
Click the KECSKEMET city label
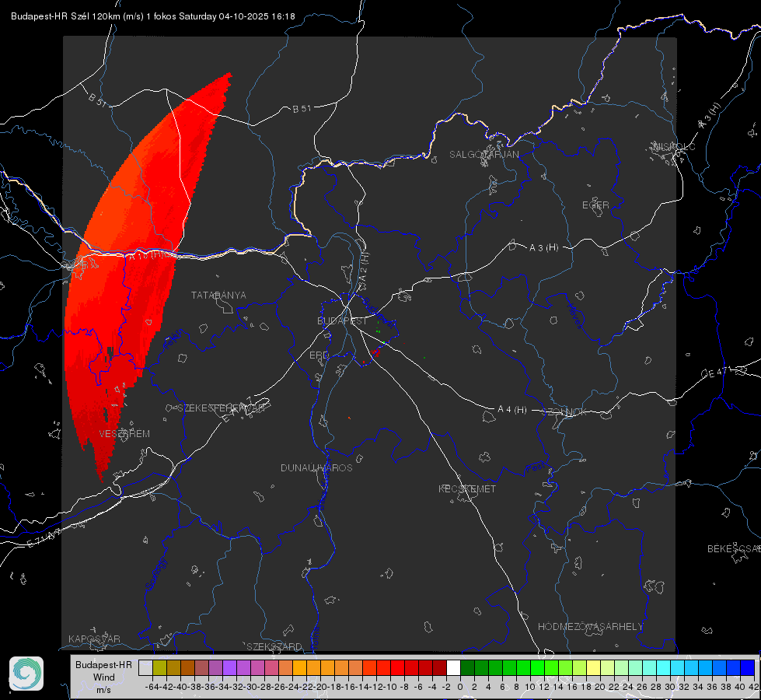tap(467, 489)
